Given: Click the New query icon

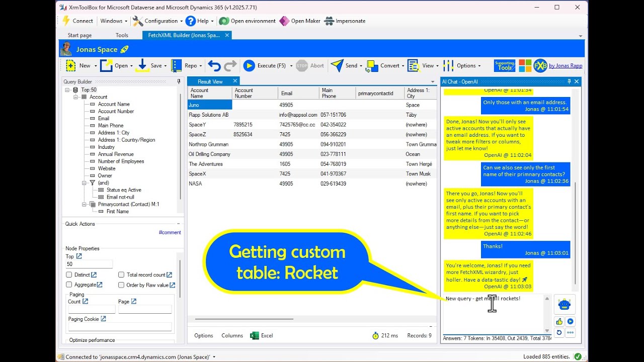Looking at the screenshot, I should pyautogui.click(x=70, y=65).
